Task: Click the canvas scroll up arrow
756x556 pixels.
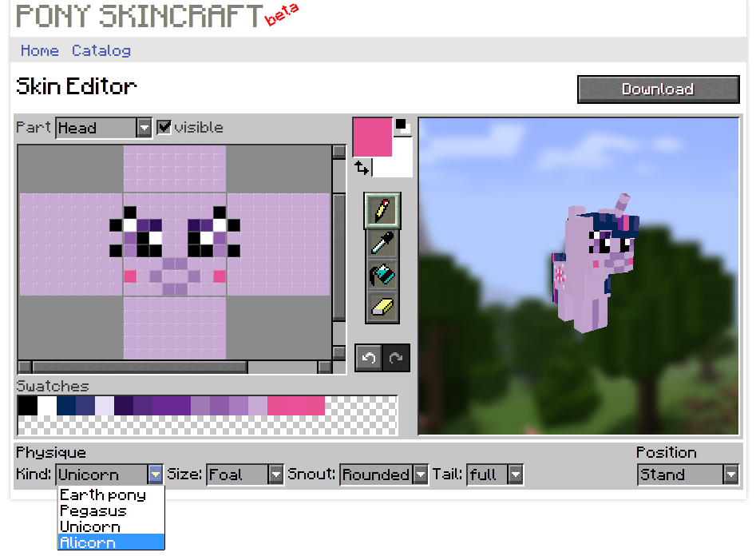Action: (x=339, y=152)
